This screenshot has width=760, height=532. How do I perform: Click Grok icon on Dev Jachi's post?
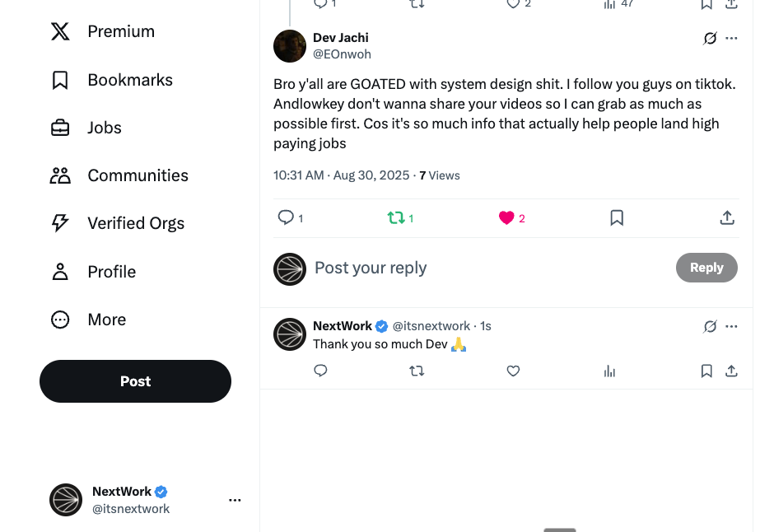[710, 39]
